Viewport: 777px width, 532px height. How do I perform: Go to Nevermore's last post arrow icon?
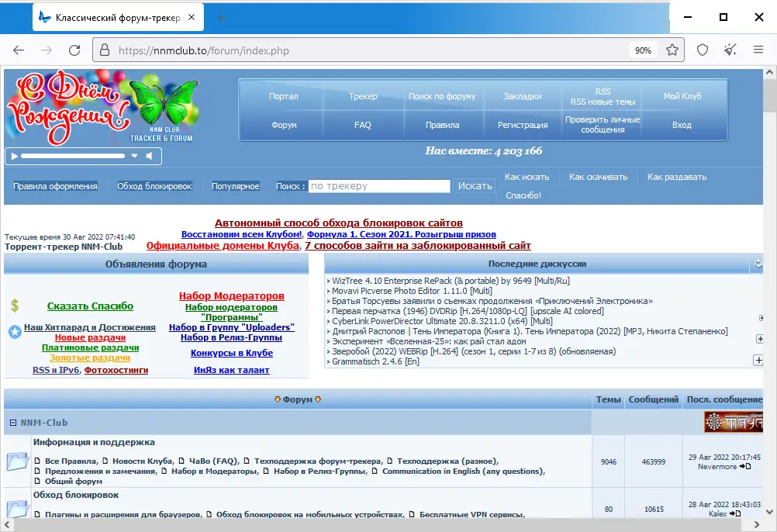(745, 467)
